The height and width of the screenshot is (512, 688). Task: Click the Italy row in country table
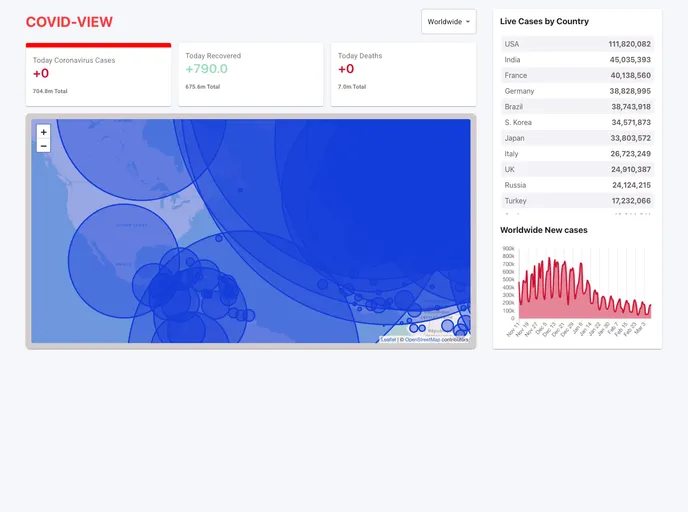click(577, 154)
